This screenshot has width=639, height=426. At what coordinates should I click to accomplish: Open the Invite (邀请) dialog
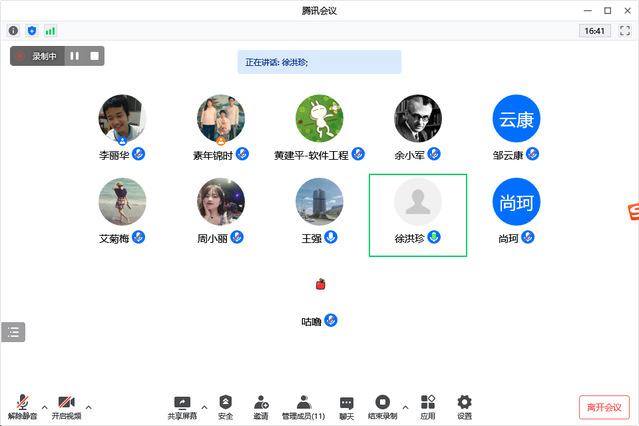tap(260, 406)
